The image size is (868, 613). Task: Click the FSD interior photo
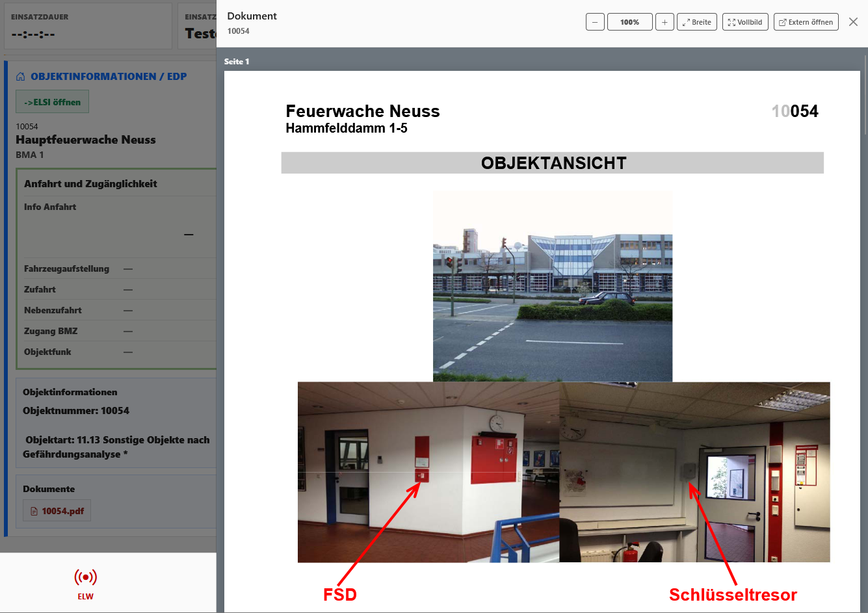coord(428,472)
